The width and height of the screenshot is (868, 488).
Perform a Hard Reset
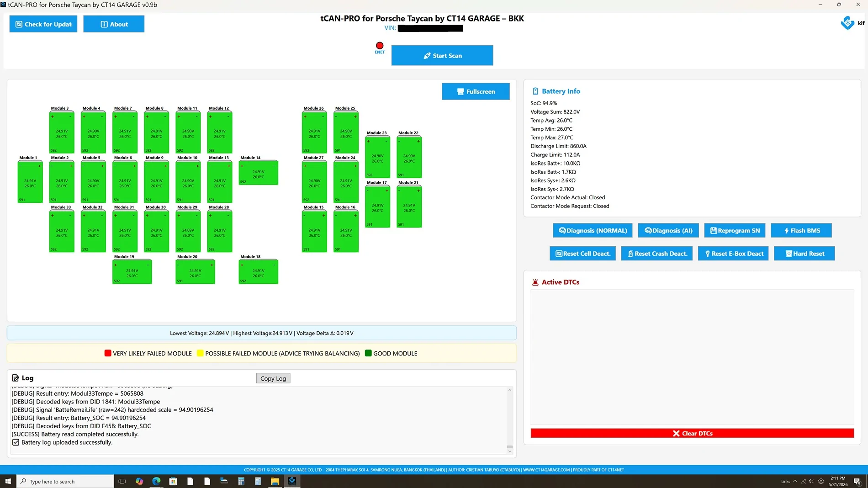tap(804, 254)
